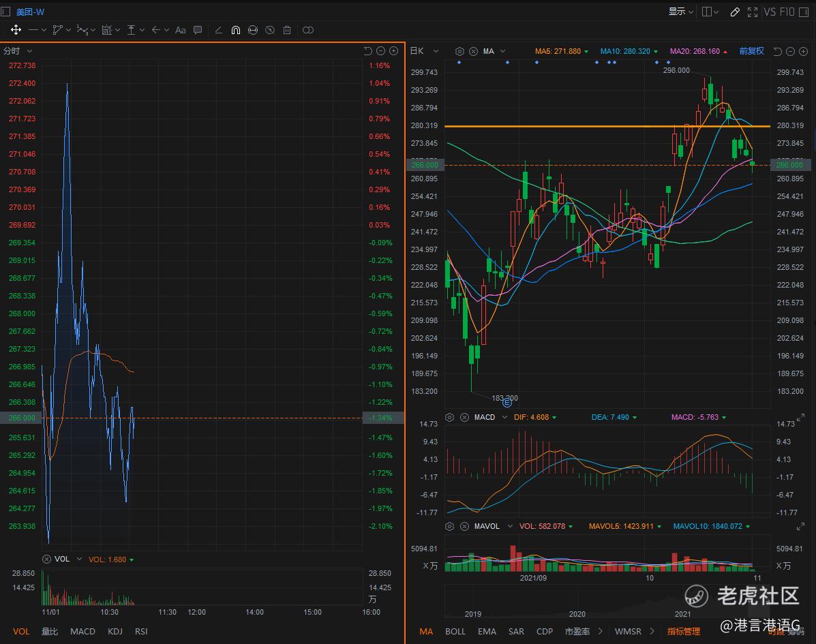
Task: Click the 前复权 adjustment link
Action: tap(751, 51)
